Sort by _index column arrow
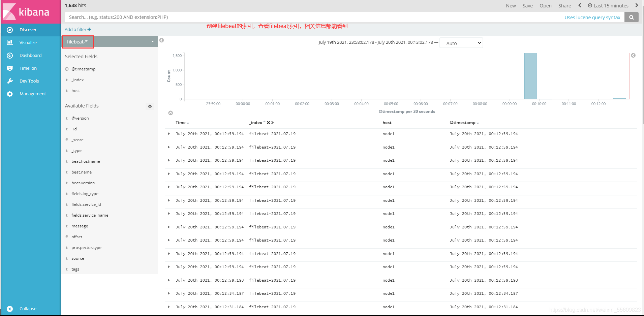Viewport: 644px width, 316px height. pos(265,122)
